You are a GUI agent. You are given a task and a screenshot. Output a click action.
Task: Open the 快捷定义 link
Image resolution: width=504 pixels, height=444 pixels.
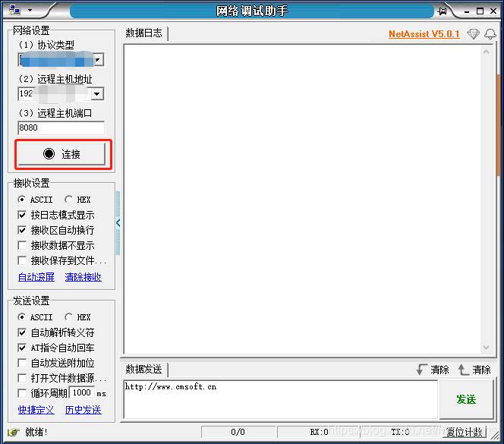pos(36,410)
